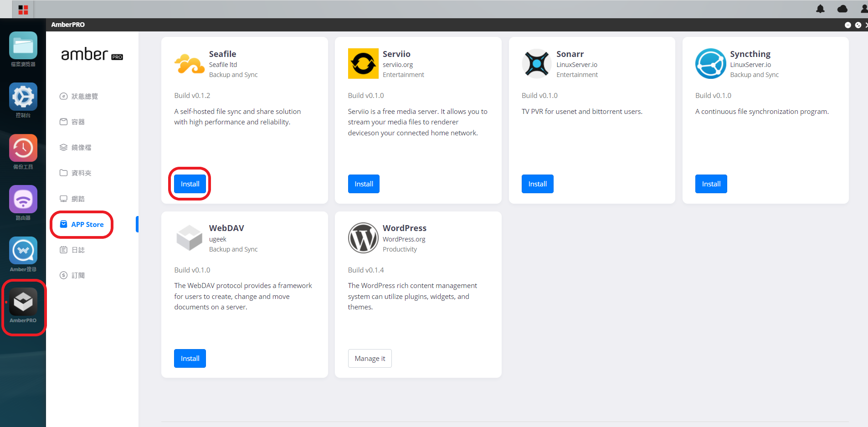Click the containers sidebar icon
Image resolution: width=868 pixels, height=427 pixels.
[63, 122]
